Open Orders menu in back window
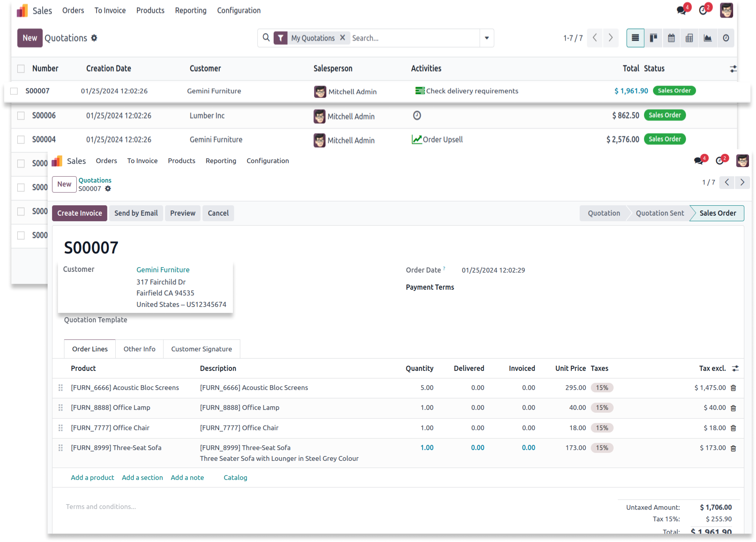 73,10
